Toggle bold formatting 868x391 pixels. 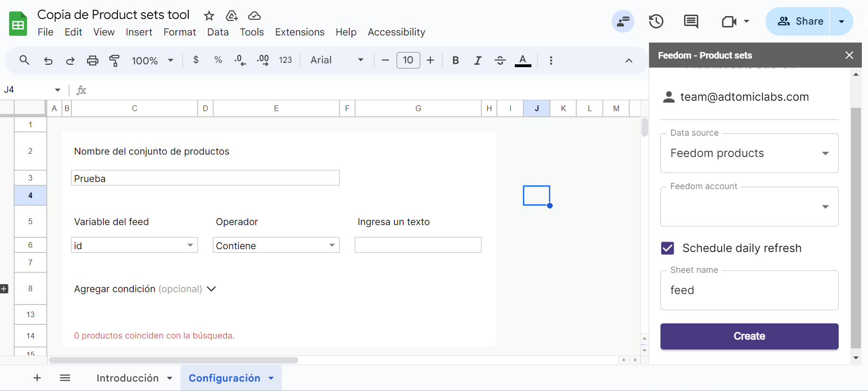click(456, 60)
